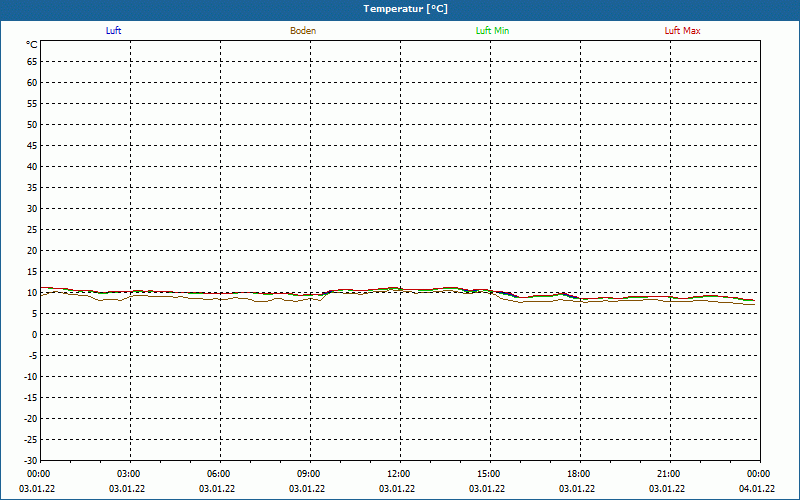Screen dimensions: 800x500
Task: Click the 30 value on the y-axis
Action: (x=32, y=209)
